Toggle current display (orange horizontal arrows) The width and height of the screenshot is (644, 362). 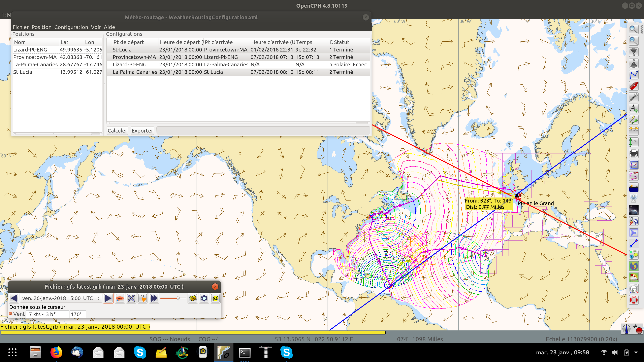(634, 131)
